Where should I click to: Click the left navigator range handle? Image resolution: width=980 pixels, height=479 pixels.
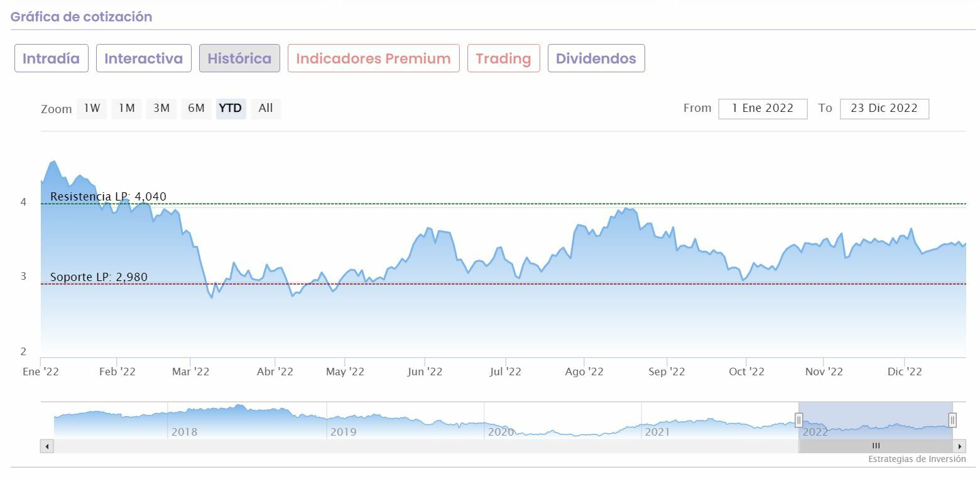798,420
